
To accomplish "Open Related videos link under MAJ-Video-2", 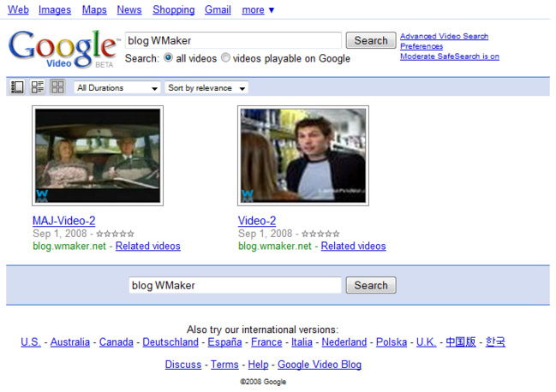I will 147,246.
